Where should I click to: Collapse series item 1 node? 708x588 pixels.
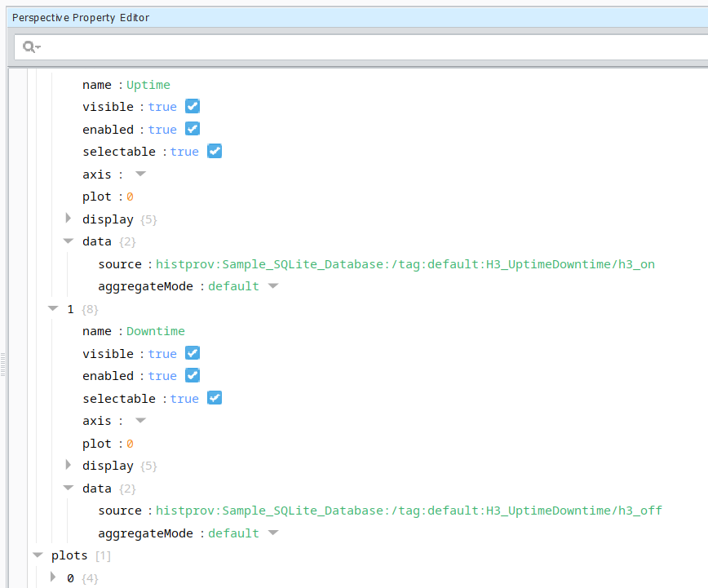point(53,308)
